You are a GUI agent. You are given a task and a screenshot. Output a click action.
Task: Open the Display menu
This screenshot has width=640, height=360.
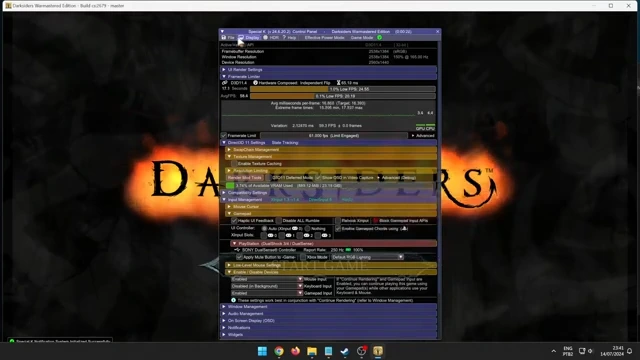(249, 38)
